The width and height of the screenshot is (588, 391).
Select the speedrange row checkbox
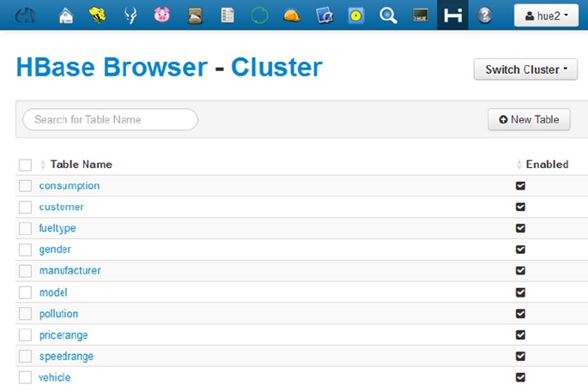click(25, 356)
